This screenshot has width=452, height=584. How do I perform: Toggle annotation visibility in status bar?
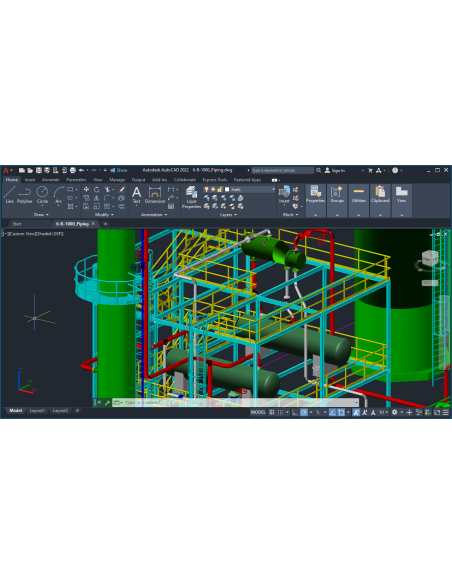[x=356, y=412]
